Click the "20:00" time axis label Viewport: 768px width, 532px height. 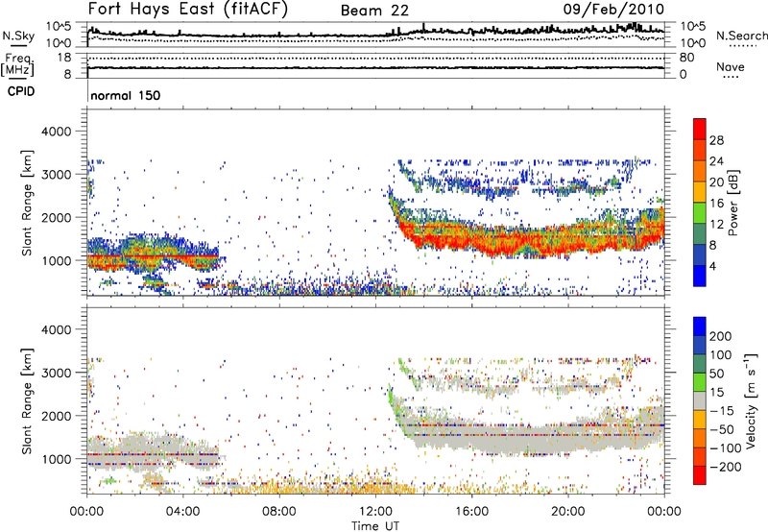click(568, 512)
